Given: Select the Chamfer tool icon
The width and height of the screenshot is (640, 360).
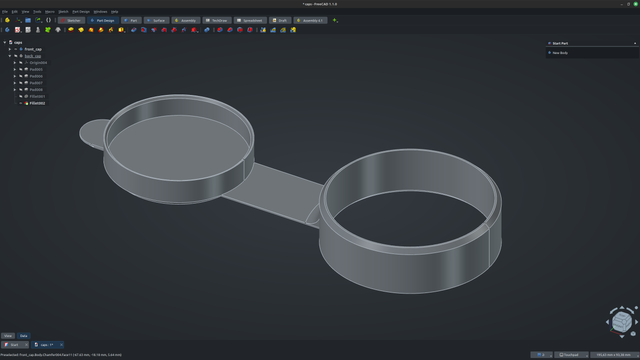Looking at the screenshot, I should [x=230, y=30].
